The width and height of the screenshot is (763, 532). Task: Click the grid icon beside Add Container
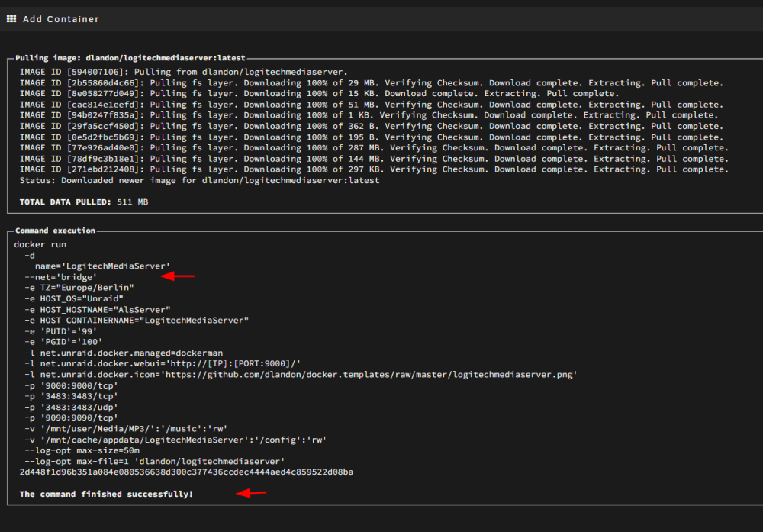(11, 18)
